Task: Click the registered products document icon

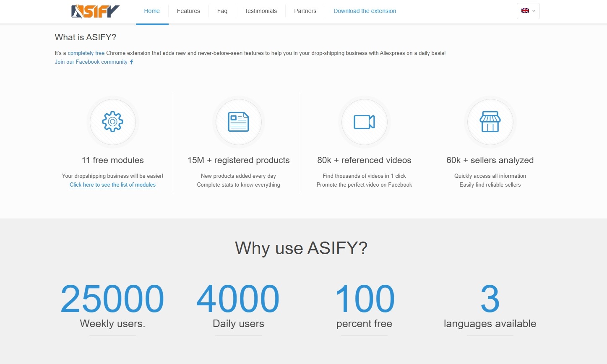Action: pos(239,122)
